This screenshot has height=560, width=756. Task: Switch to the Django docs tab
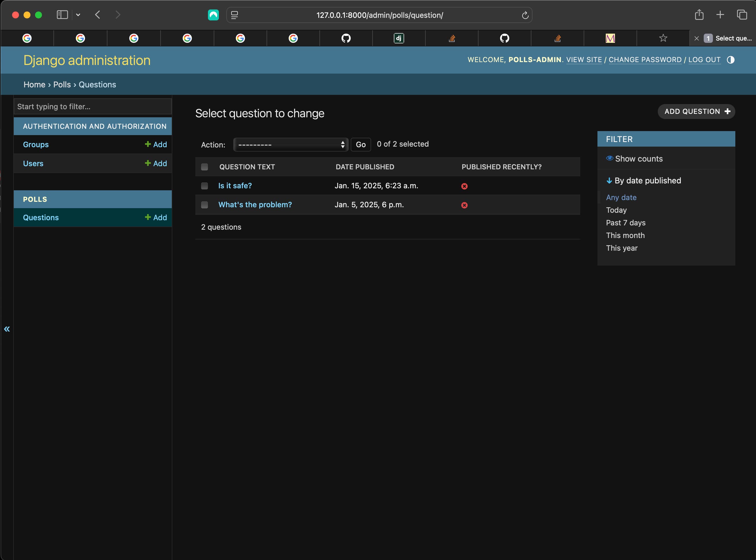[x=399, y=38]
